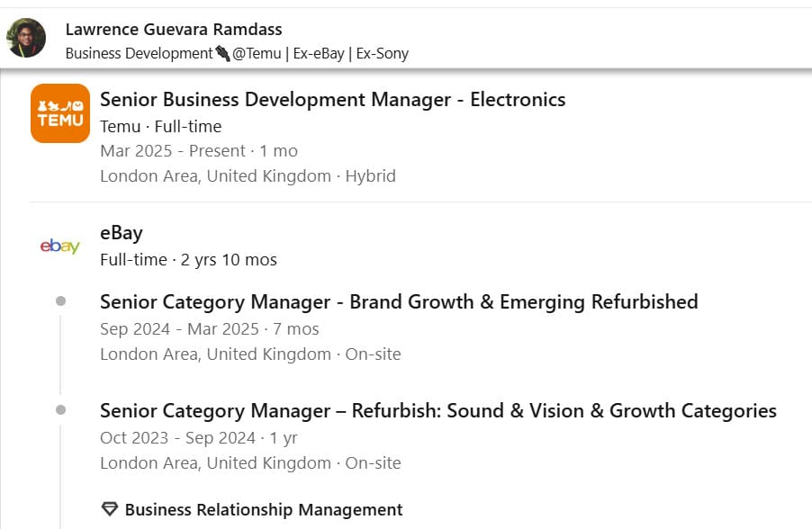The image size is (812, 529).
Task: Open Lawrence's profile photo
Action: tap(26, 38)
